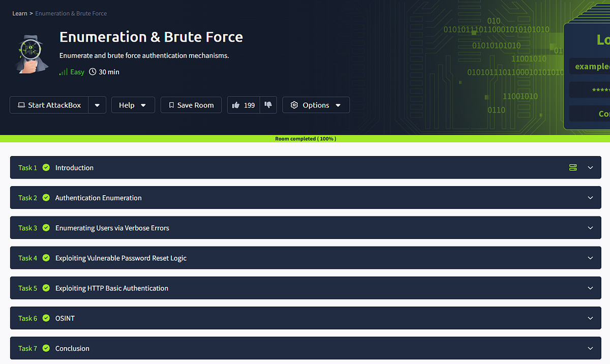
Task: Select the Options gear icon
Action: coord(294,105)
